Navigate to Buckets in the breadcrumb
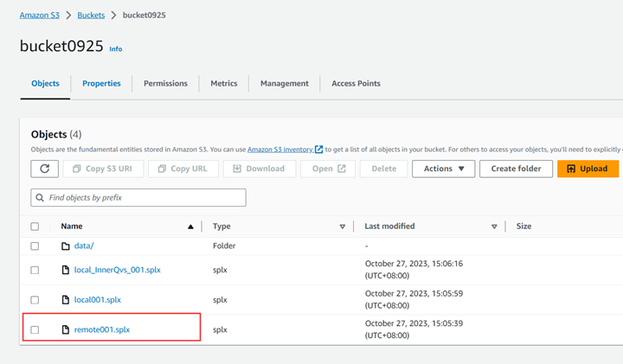Image resolution: width=623 pixels, height=364 pixels. [x=91, y=16]
